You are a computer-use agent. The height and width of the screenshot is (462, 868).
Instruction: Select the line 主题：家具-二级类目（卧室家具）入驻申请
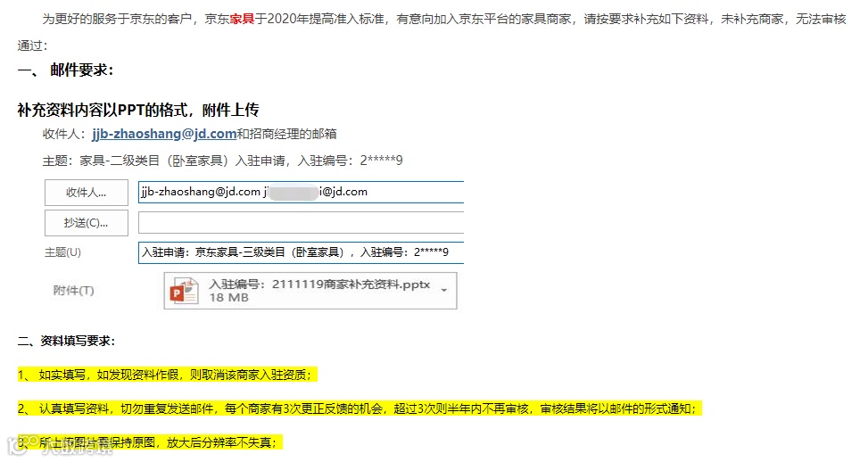click(x=222, y=161)
